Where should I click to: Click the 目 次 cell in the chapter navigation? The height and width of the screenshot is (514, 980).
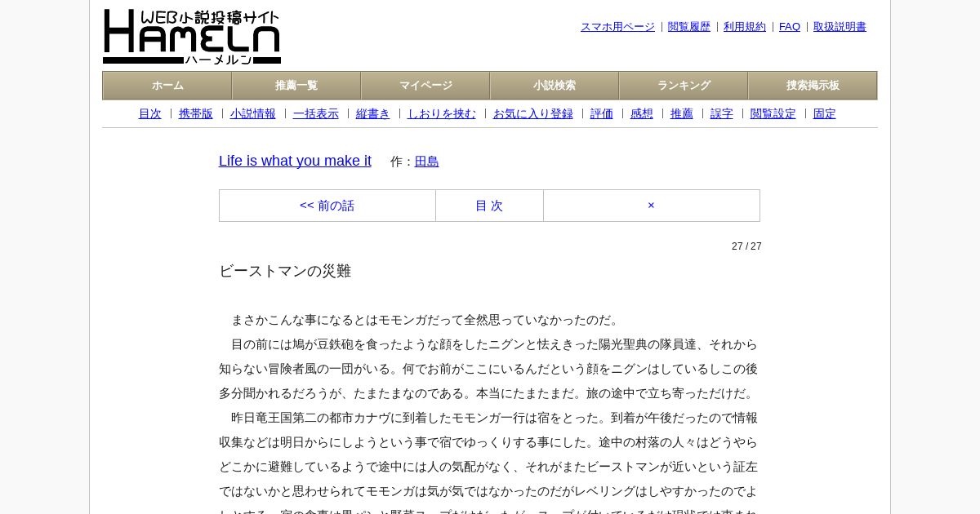coord(489,206)
